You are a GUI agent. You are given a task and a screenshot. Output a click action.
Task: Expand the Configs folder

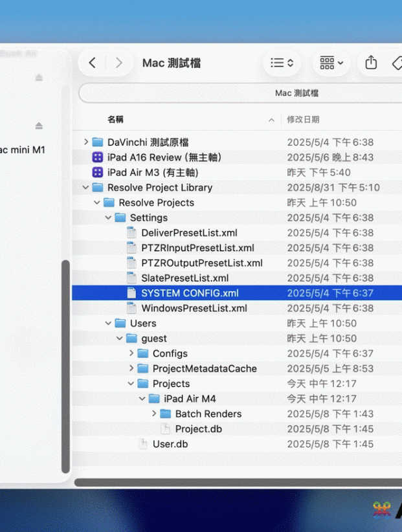(x=131, y=353)
